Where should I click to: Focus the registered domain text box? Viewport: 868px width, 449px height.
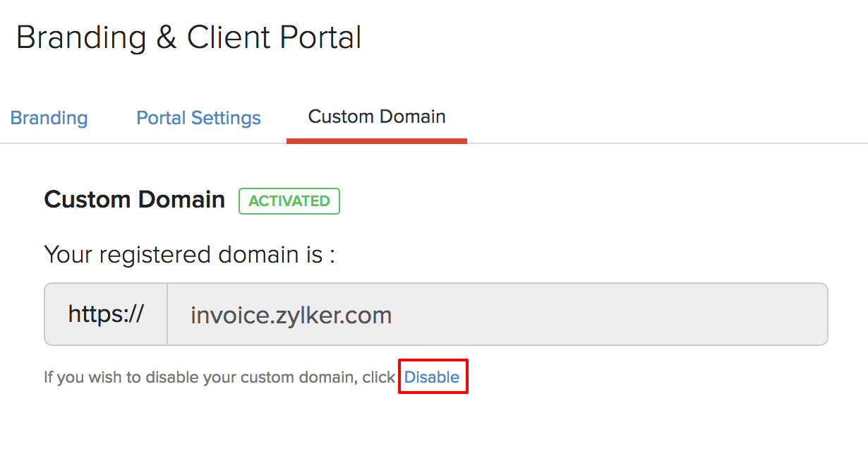click(x=497, y=315)
